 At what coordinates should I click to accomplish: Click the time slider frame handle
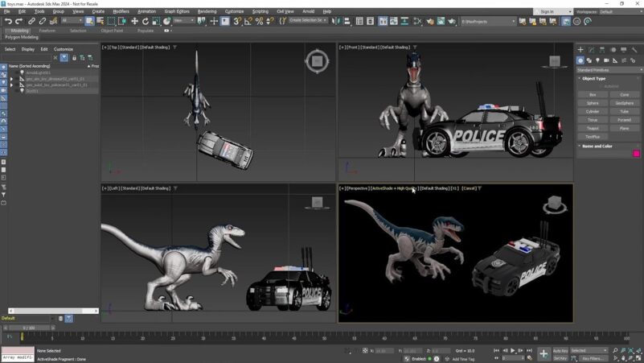[29, 328]
